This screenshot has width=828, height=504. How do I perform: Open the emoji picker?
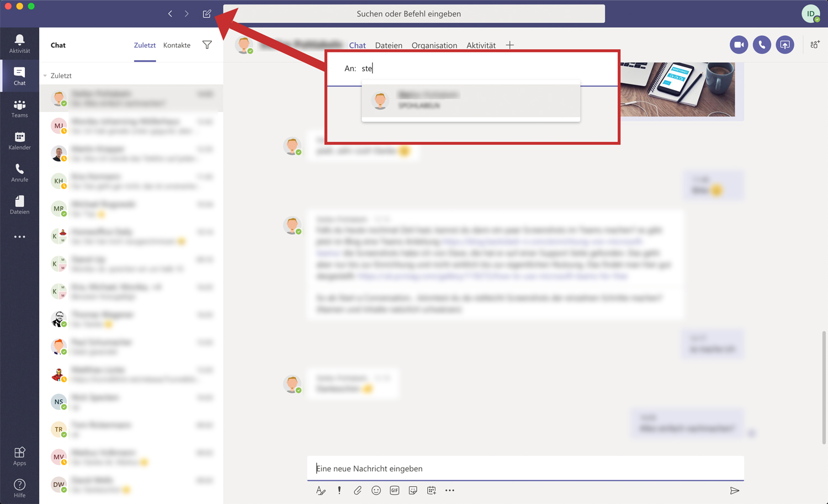tap(376, 490)
